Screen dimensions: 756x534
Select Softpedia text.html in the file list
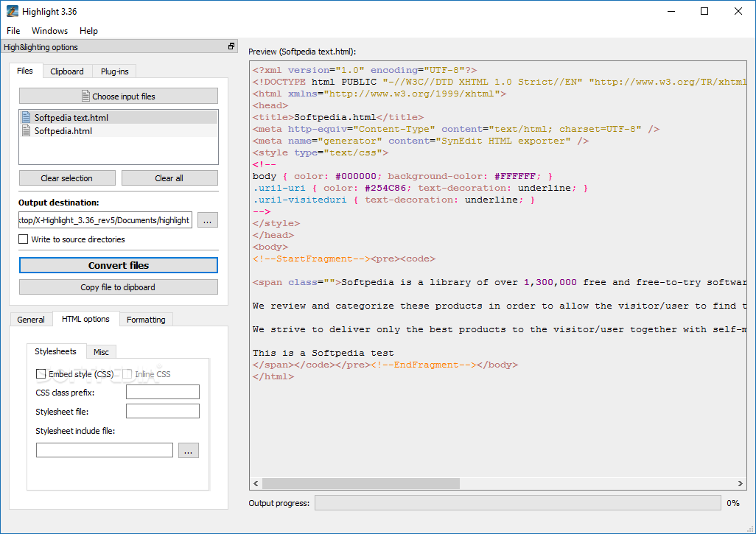(x=119, y=117)
